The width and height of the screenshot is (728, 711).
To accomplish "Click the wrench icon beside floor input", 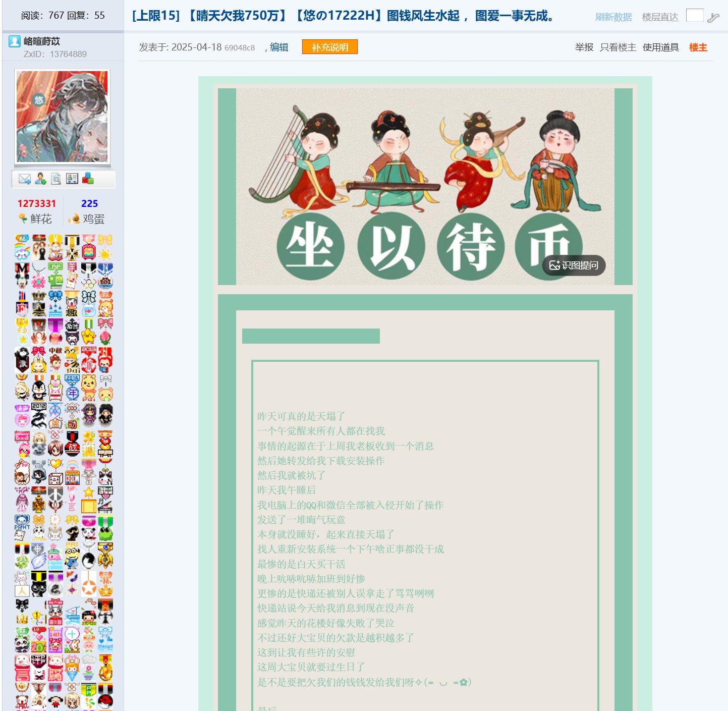I will 713,18.
